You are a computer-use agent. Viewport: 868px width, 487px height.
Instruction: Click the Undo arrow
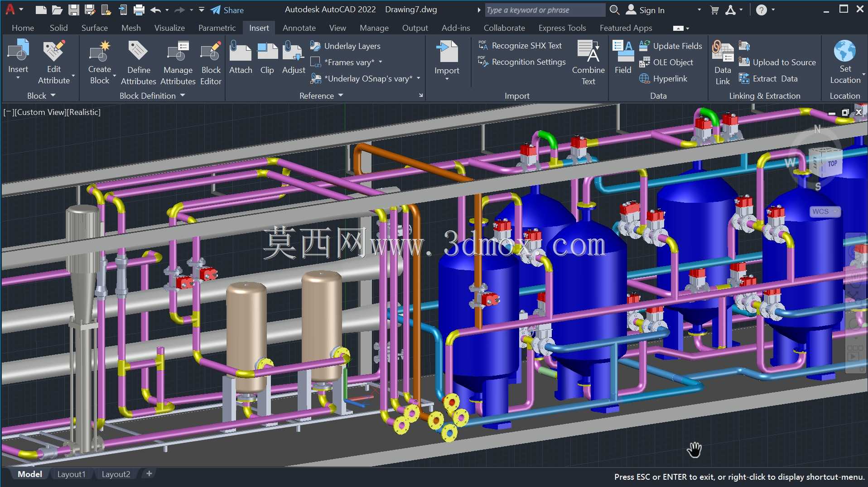[155, 10]
